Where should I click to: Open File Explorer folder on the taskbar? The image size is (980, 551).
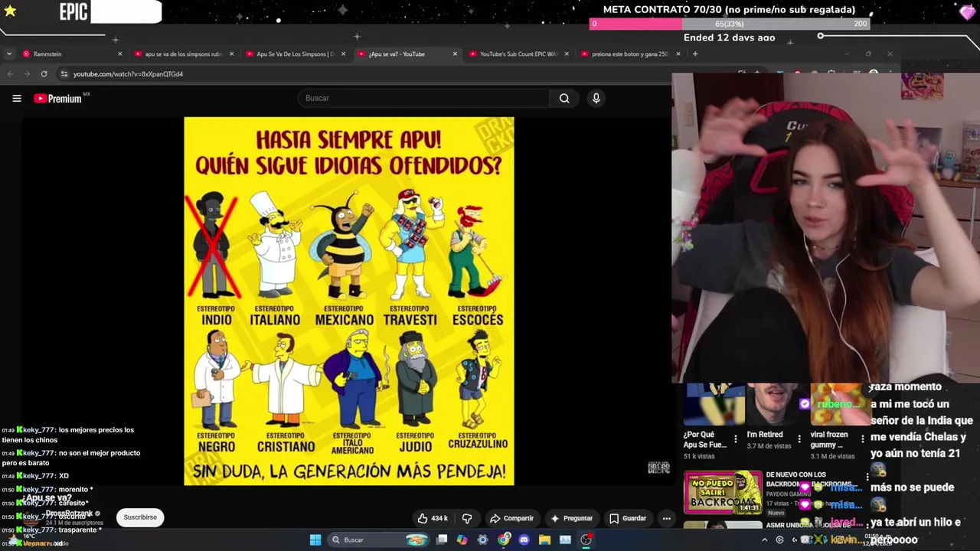coord(544,540)
